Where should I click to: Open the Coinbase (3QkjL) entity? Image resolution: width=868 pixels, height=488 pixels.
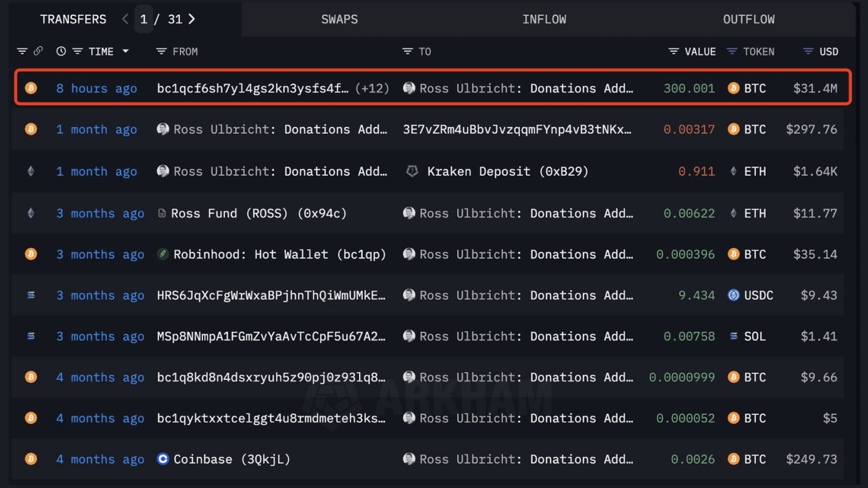pos(232,459)
